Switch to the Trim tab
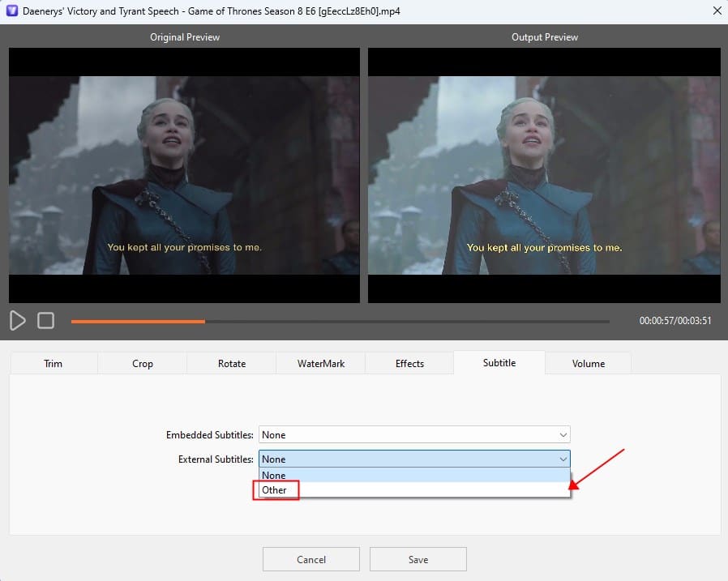This screenshot has width=728, height=581. pos(54,363)
